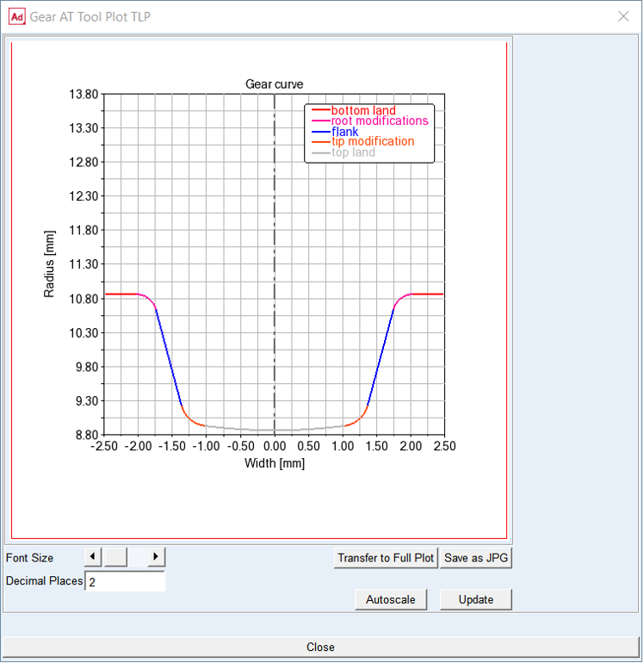Click the Font Size left arrow

point(93,557)
